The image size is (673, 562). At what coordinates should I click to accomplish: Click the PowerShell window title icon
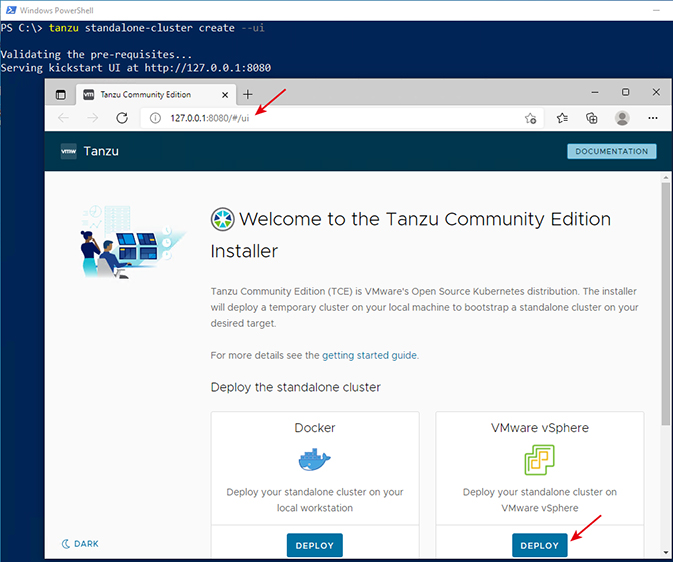point(11,10)
